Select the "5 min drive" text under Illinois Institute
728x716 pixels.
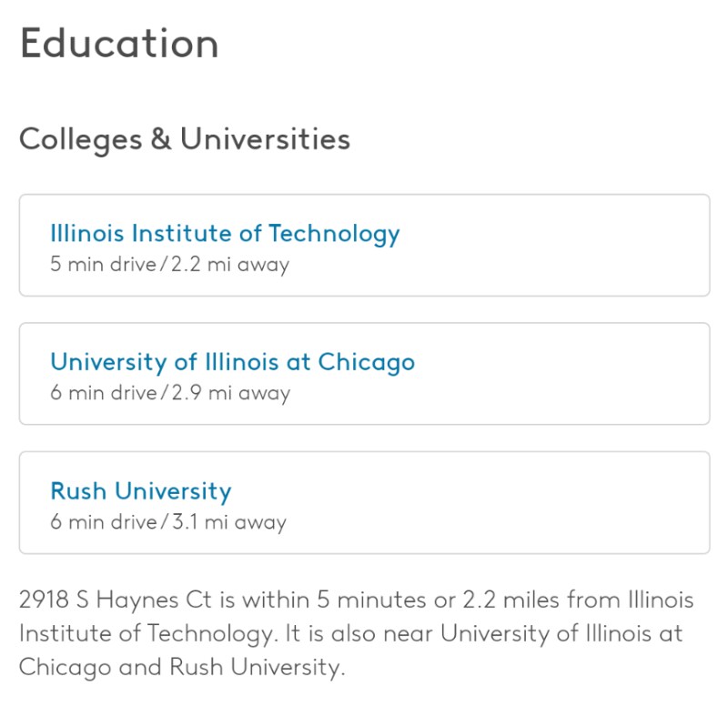(103, 264)
